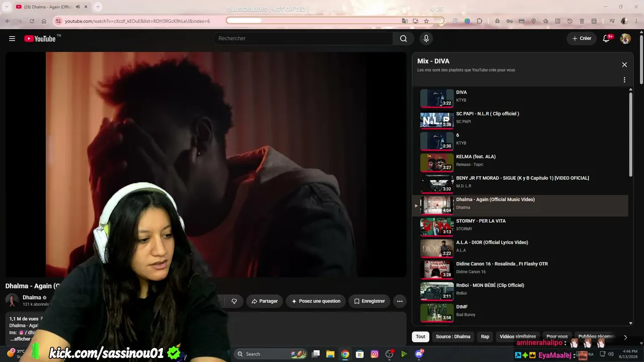Close the Mix - DIVA playlist panel

(624, 65)
